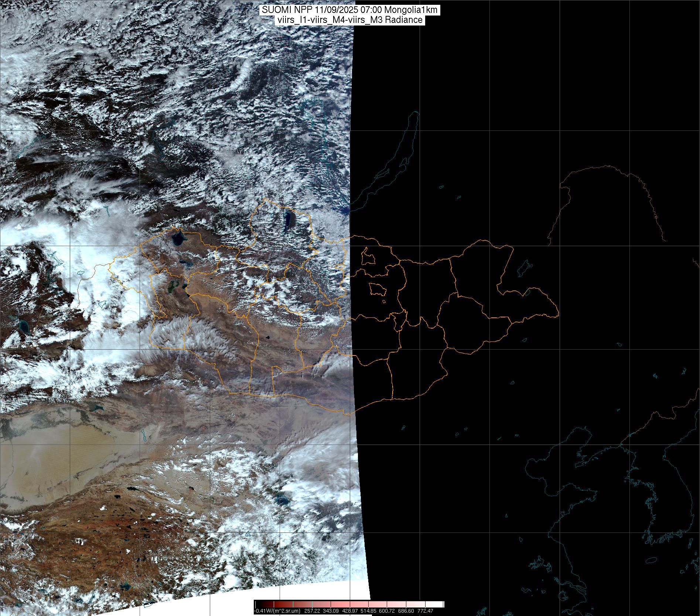Click the elongated dark lake in northern Mongolia
This screenshot has height=616, width=700.
pyautogui.click(x=287, y=222)
